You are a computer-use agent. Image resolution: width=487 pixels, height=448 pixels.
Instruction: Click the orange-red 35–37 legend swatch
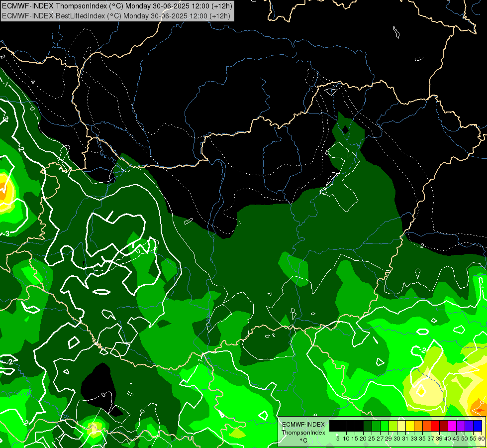(x=427, y=426)
